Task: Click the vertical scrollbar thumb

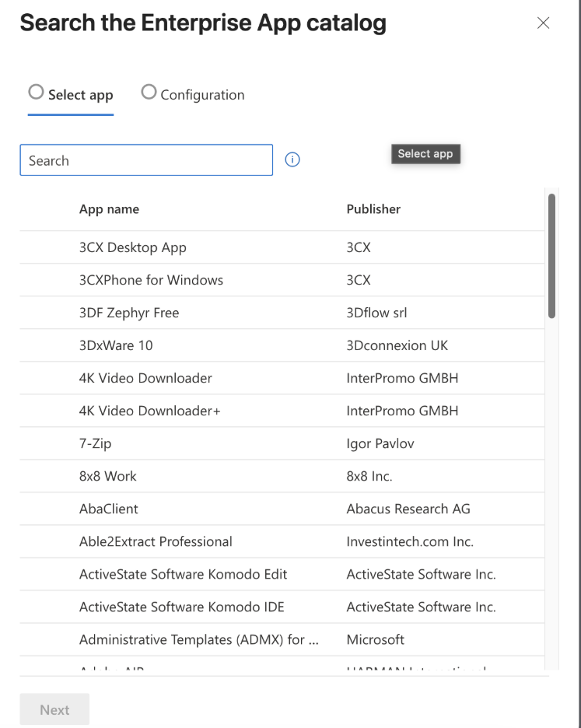Action: 551,255
